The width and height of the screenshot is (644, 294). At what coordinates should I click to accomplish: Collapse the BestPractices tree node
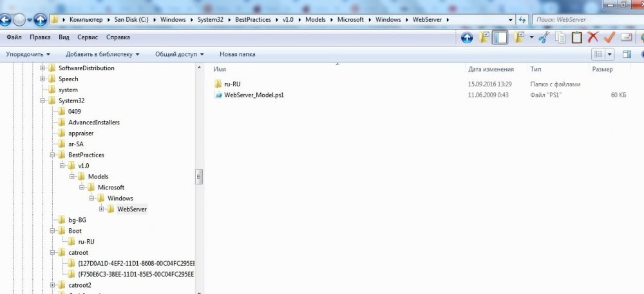52,155
